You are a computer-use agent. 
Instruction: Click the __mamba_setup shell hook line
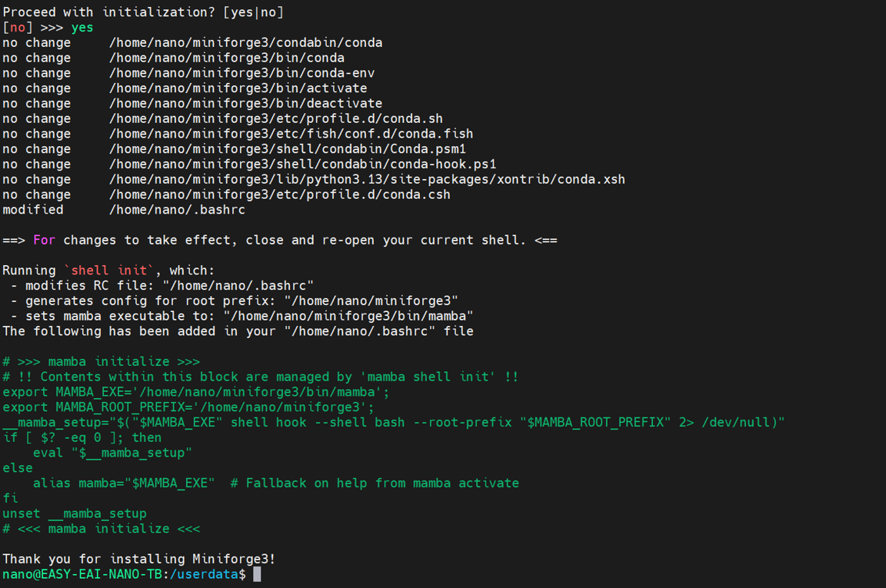(x=393, y=423)
